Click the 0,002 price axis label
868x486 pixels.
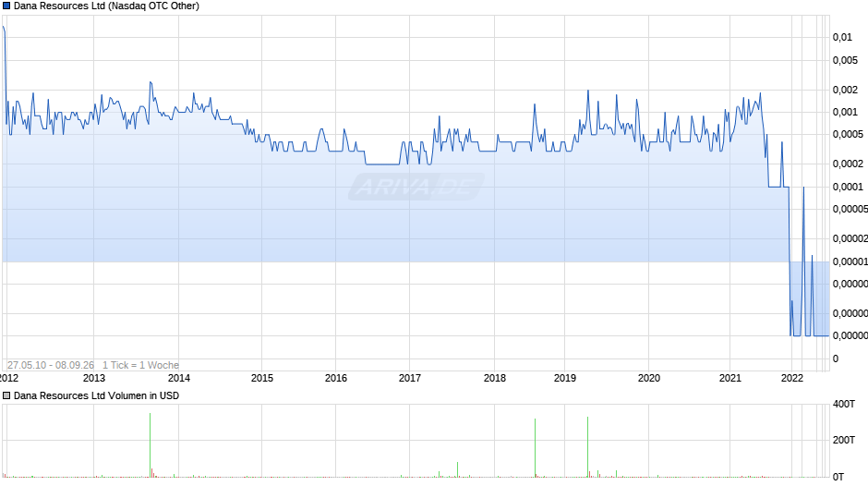[x=845, y=90]
